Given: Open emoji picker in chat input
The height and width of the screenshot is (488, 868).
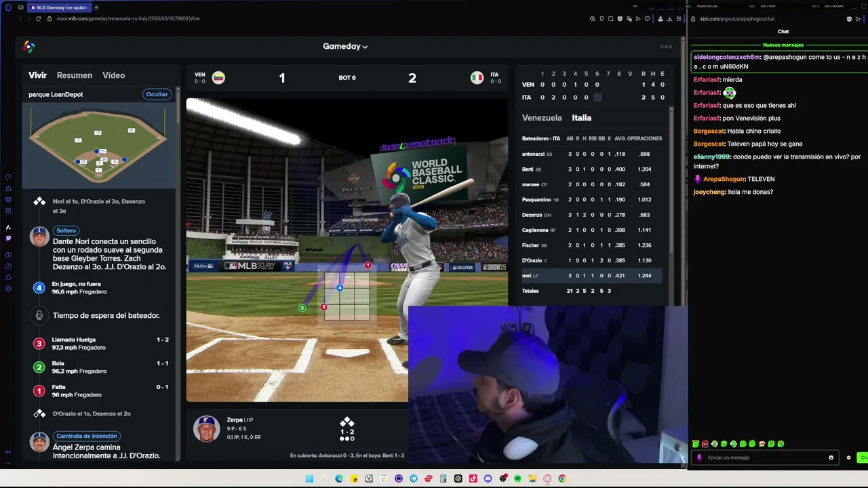Looking at the screenshot, I should [831, 457].
